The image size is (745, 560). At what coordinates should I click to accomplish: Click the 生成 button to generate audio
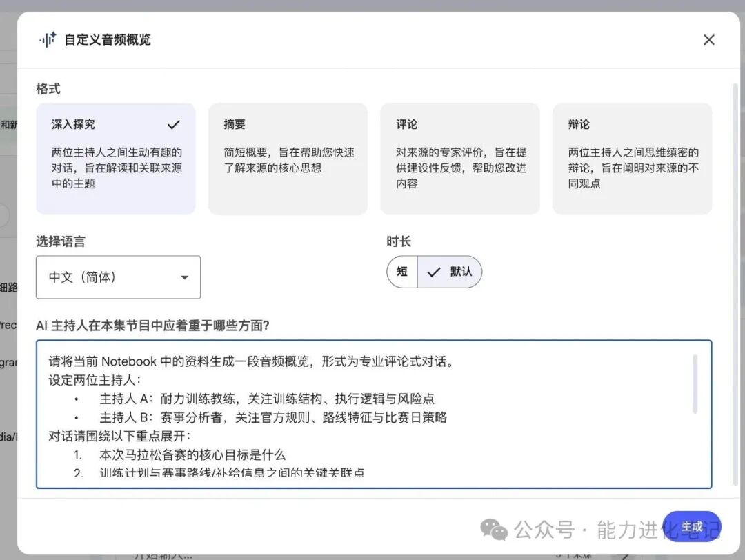[693, 526]
